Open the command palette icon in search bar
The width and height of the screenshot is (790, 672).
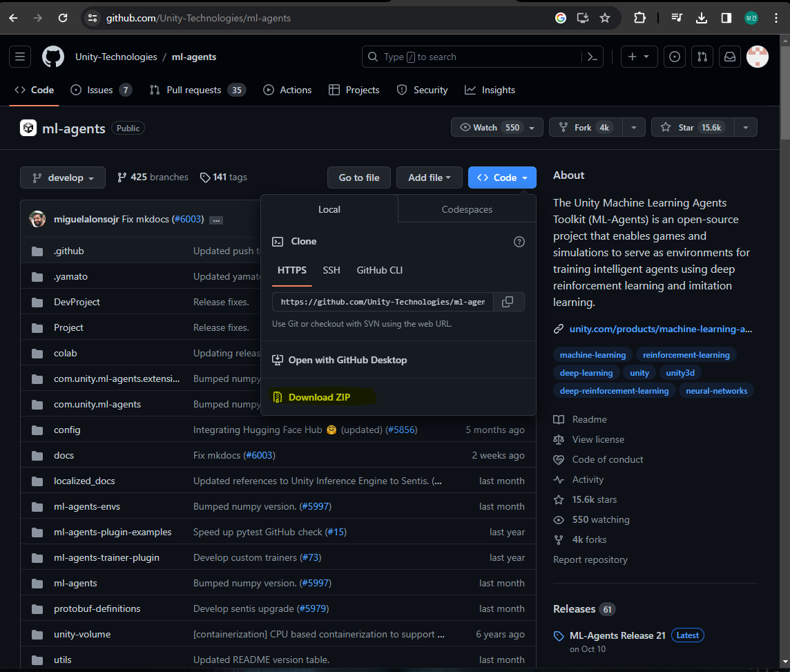click(592, 57)
